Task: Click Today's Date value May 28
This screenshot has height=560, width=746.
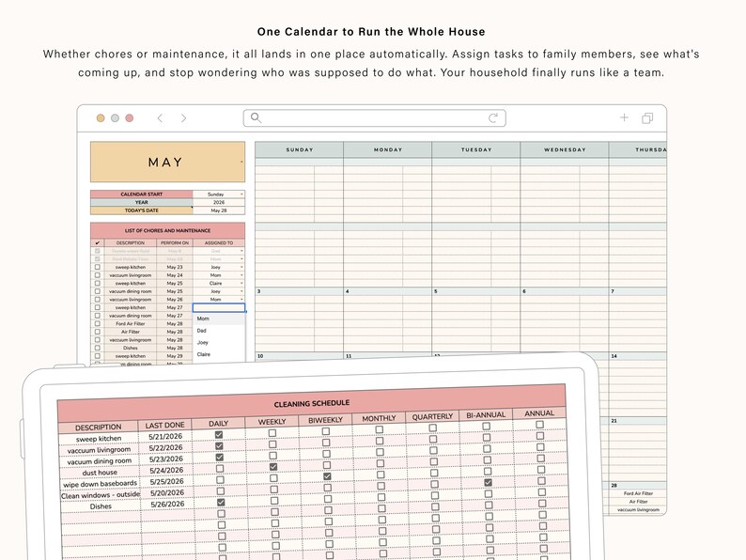Action: tap(219, 210)
